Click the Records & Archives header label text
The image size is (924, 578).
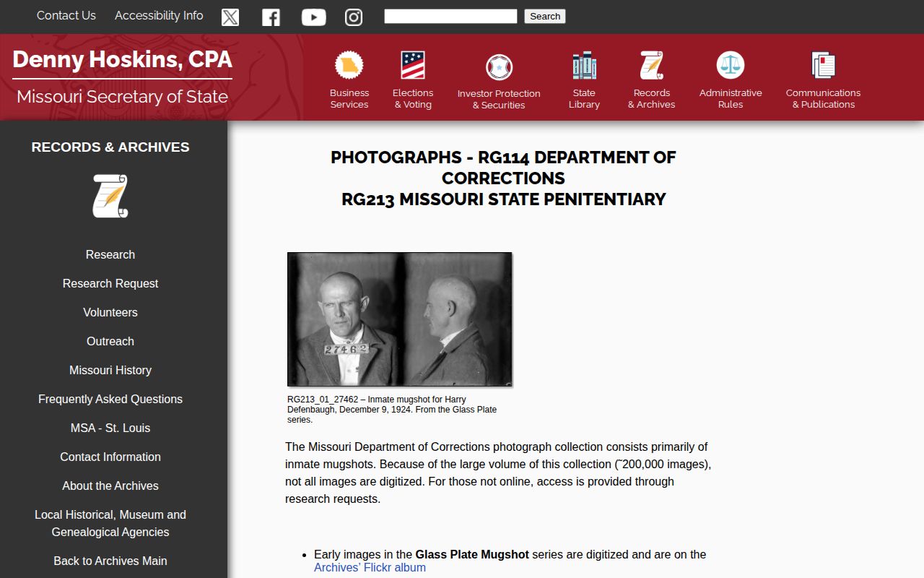click(651, 99)
